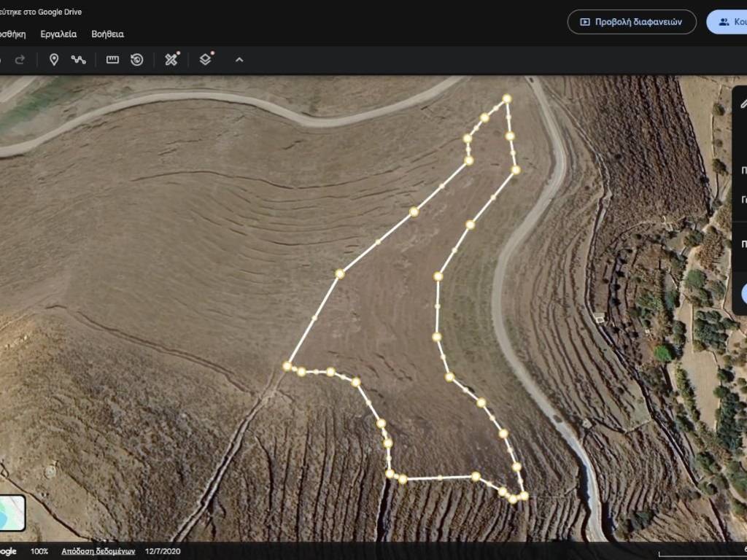Click the 100% zoom level indicator
747x560 pixels.
[39, 551]
